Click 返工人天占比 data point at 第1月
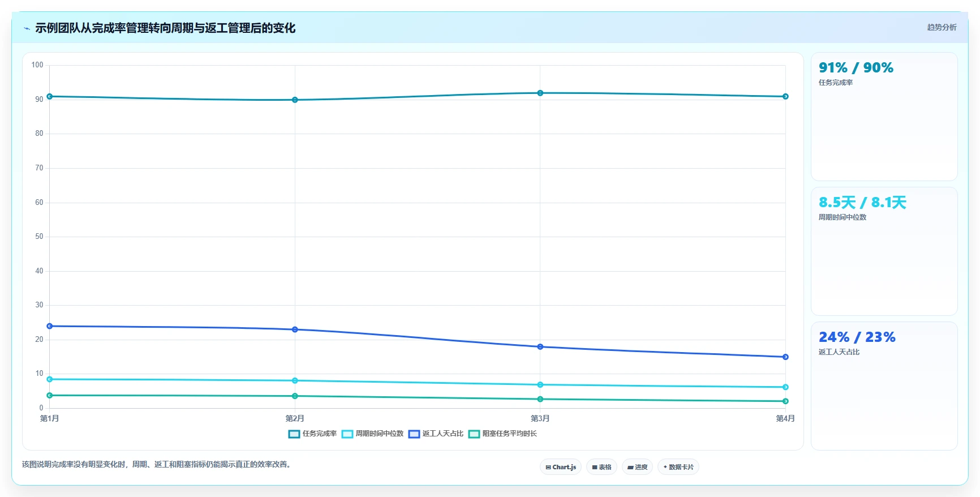980x497 pixels. coord(50,326)
